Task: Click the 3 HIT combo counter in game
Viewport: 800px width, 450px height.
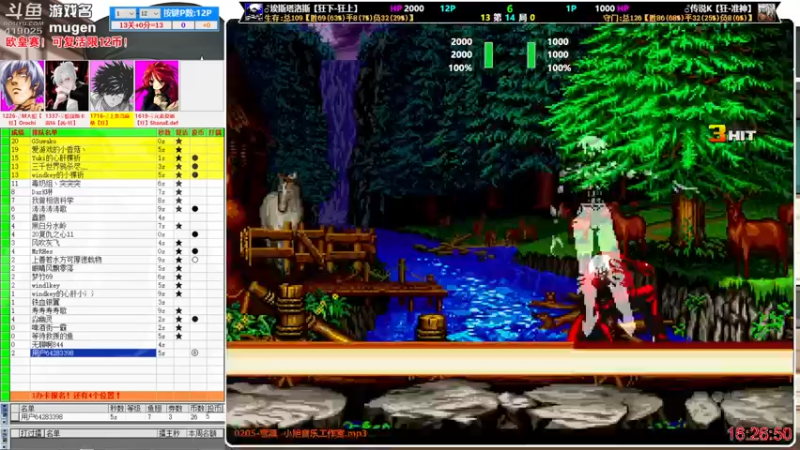Action: 732,134
